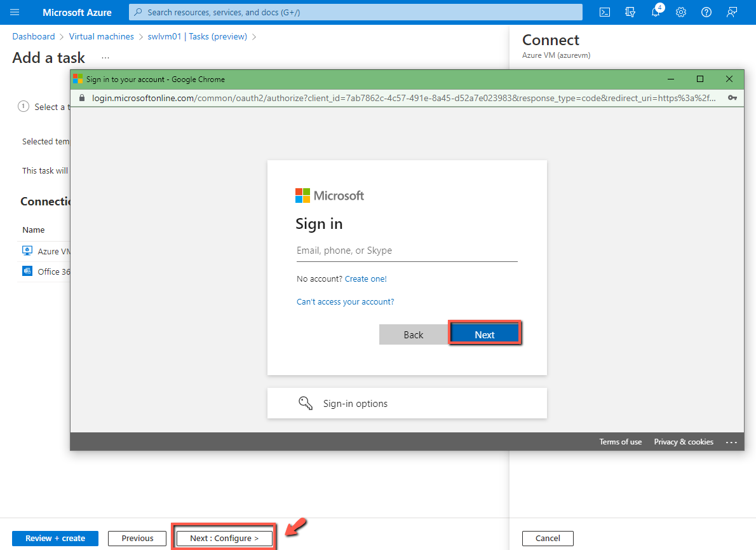Click the sign-in window URL address bar
This screenshot has height=550, width=756.
403,98
